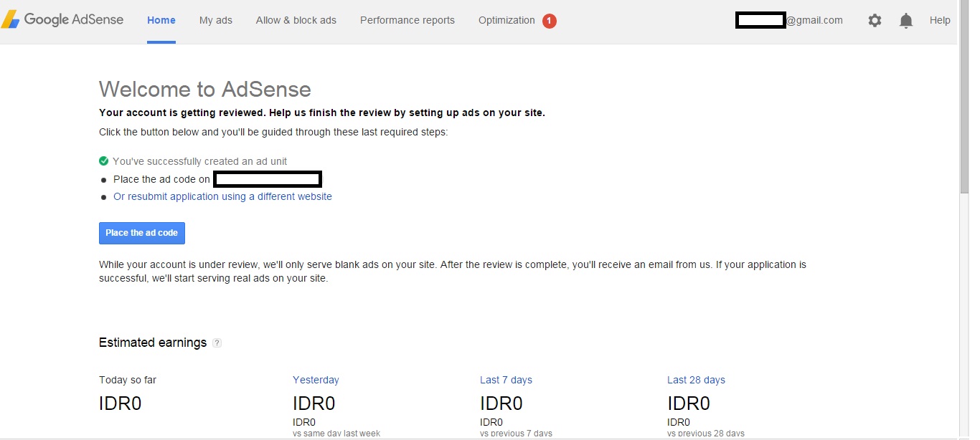View Yesterday earnings details
Image resolution: width=980 pixels, height=440 pixels.
coord(316,379)
